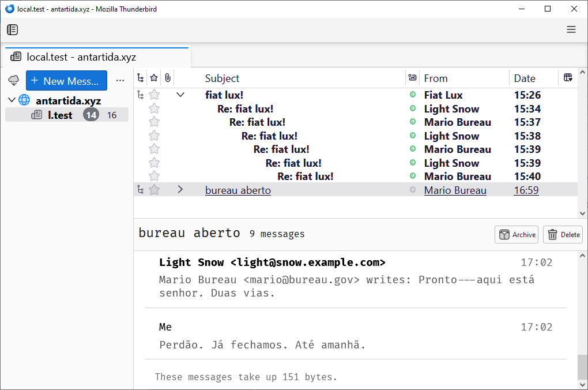Viewport: 588px width, 390px height.
Task: Sort by thread column icon
Action: pos(140,78)
